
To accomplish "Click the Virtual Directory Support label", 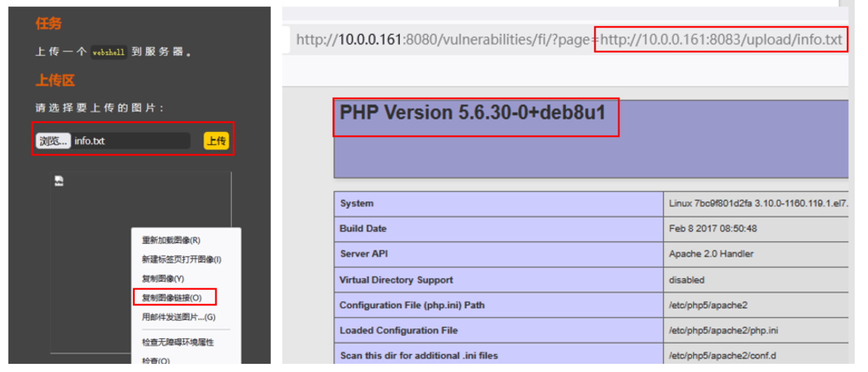I will click(x=396, y=280).
